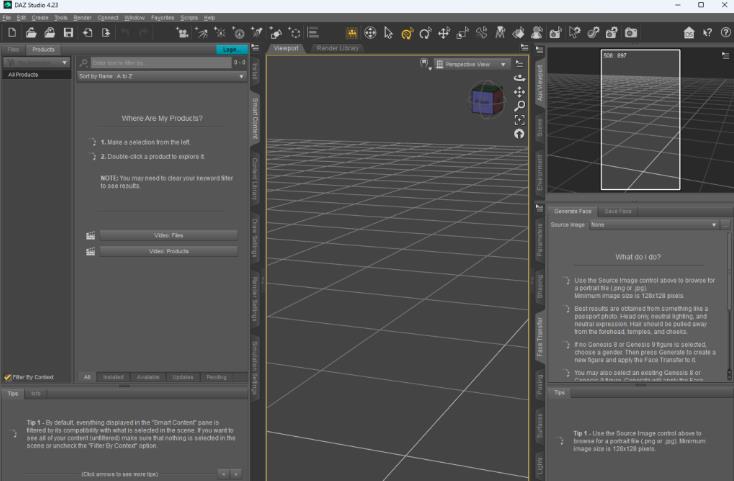The image size is (734, 481).
Task: Switch to the Files tab in Smart Content
Action: [13, 50]
